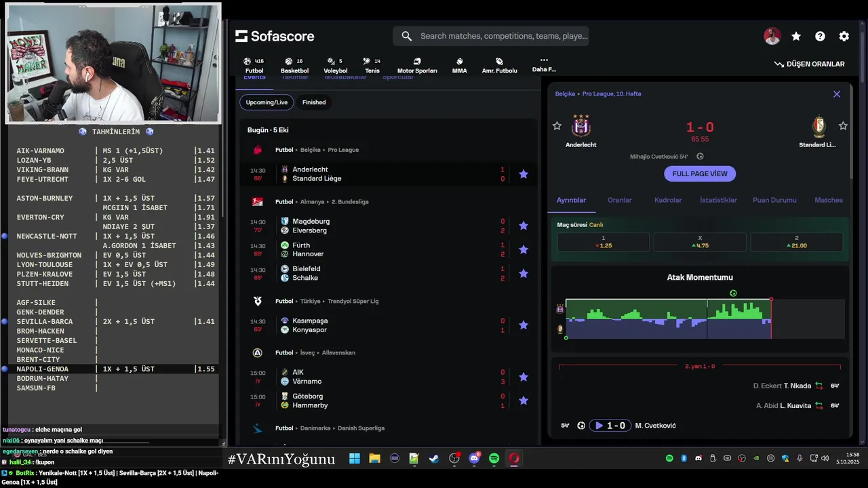Screen dimensions: 868x488
Task: Switch to İstatistikler tab
Action: point(718,200)
